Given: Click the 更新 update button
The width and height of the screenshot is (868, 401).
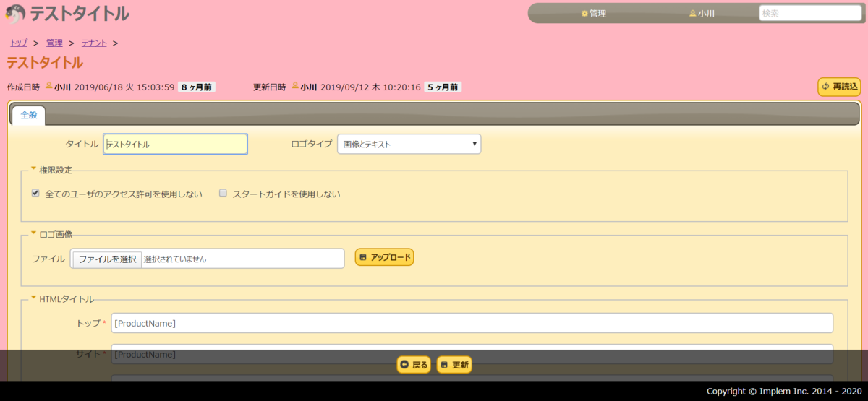Looking at the screenshot, I should pos(454,365).
